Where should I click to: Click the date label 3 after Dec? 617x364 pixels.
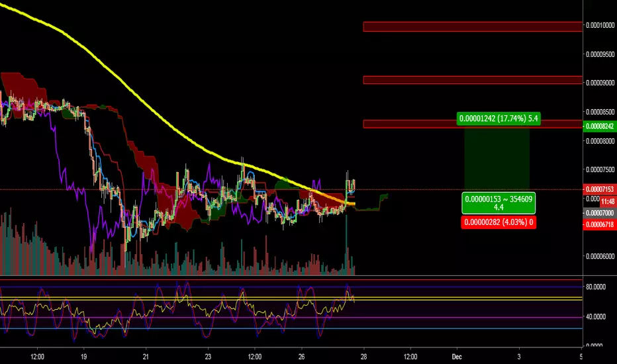[519, 357]
